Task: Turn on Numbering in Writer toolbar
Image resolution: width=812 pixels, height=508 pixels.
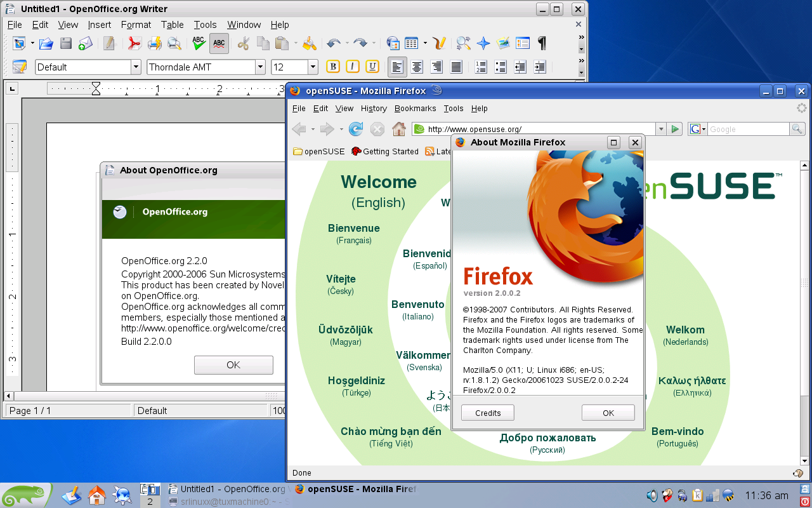Action: tap(481, 67)
